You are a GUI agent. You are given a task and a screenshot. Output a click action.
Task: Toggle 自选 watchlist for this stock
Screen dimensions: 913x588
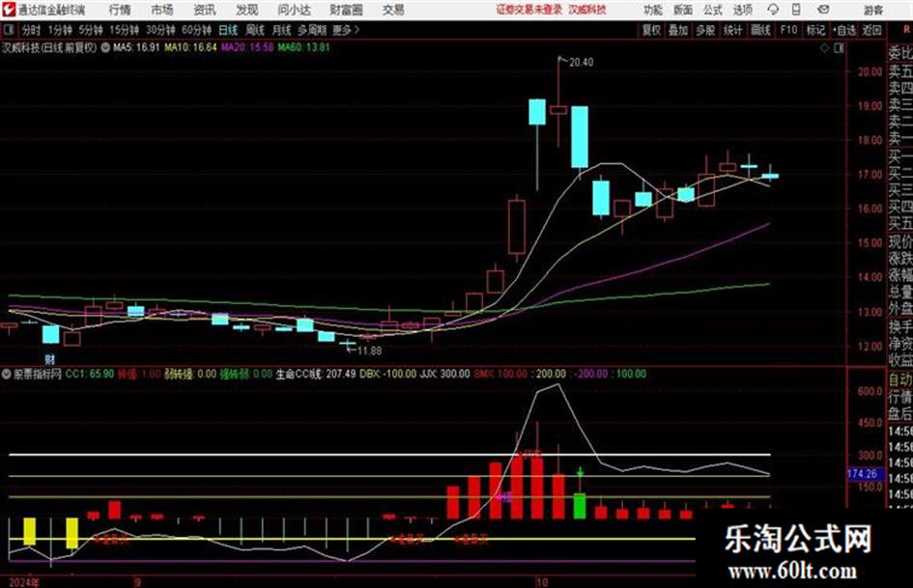pyautogui.click(x=844, y=30)
